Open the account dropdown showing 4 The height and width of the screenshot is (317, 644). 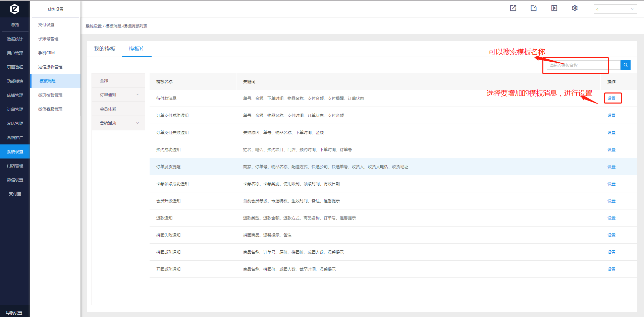615,9
